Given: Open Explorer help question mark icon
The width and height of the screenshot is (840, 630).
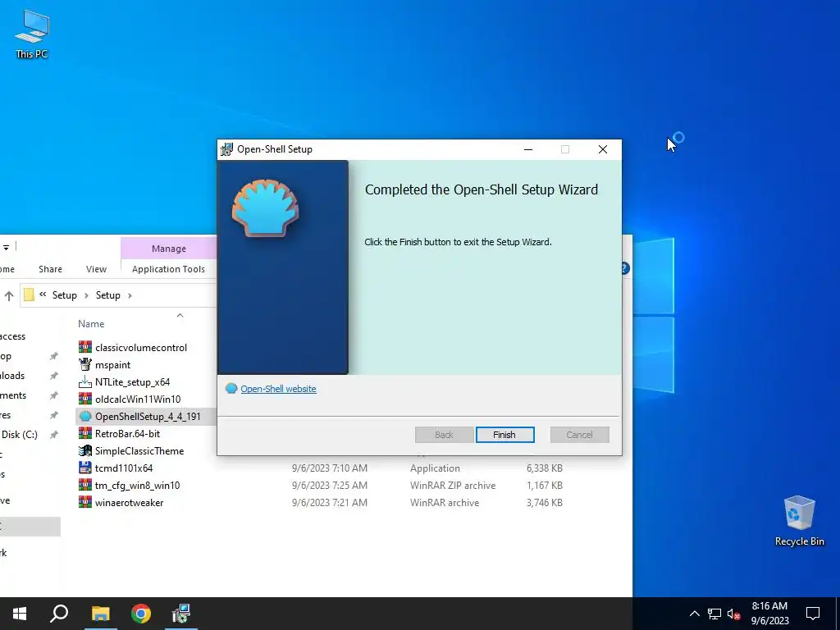Looking at the screenshot, I should tap(626, 268).
